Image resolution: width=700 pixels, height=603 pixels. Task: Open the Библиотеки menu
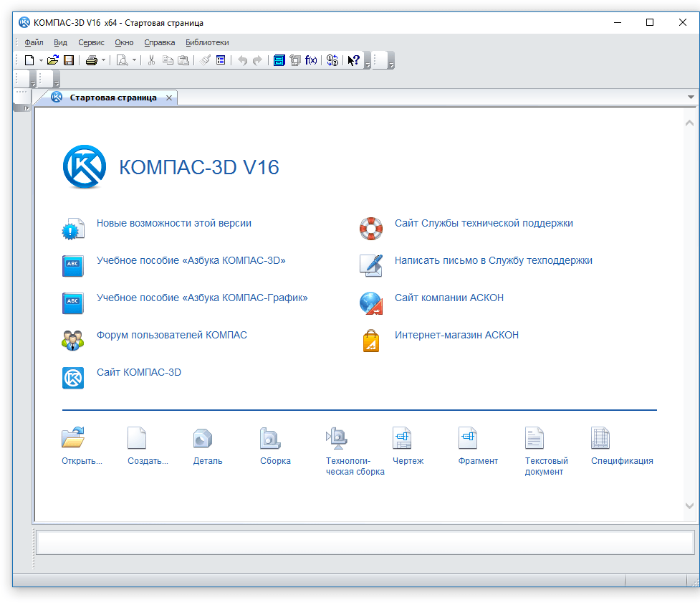pos(207,42)
